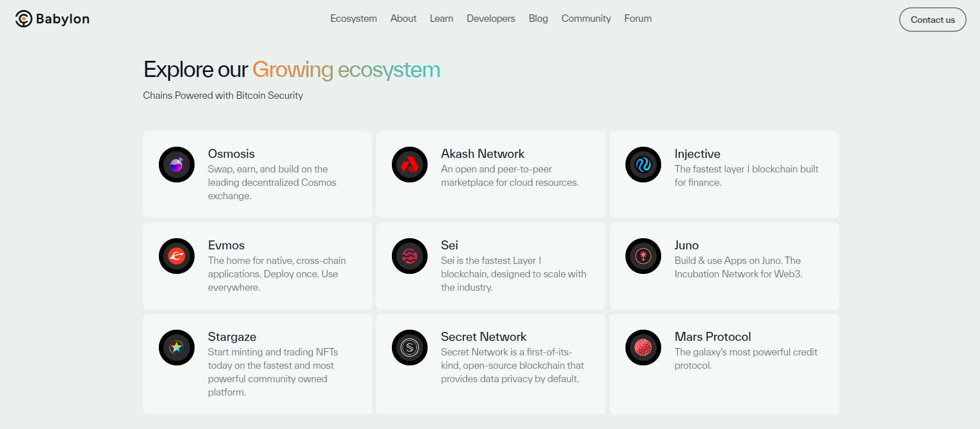Click the Juno circular logo icon
The width and height of the screenshot is (980, 429).
pos(643,256)
